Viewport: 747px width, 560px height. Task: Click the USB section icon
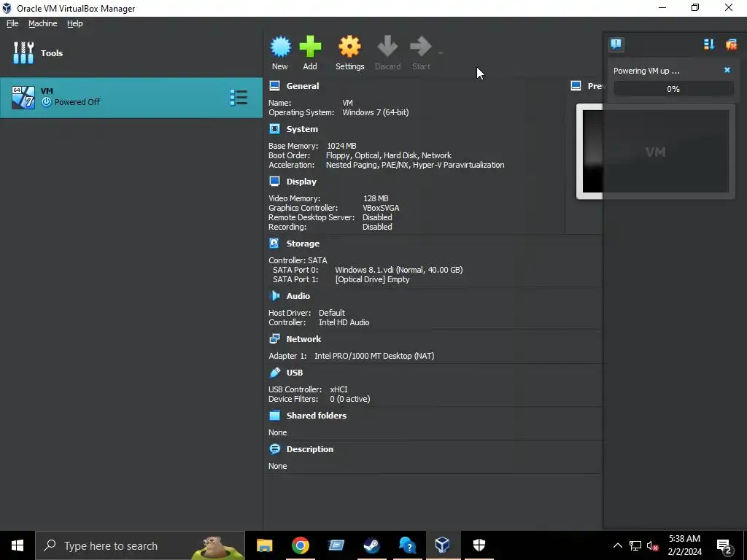[x=274, y=373]
